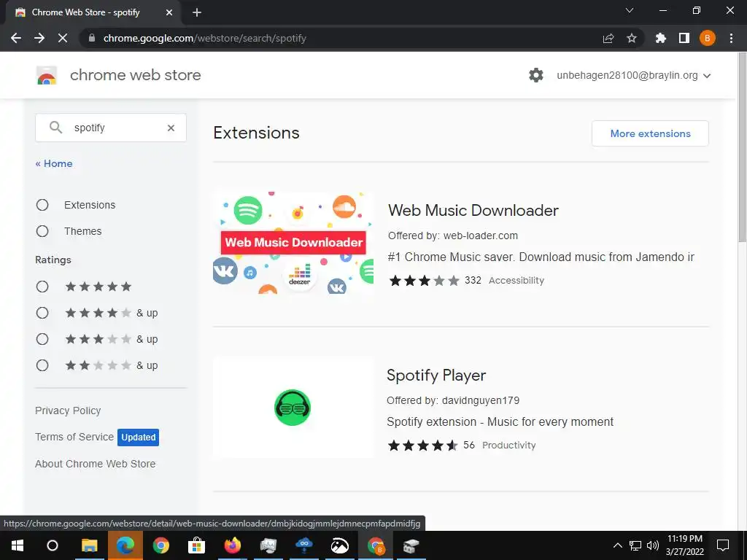Select the Extensions filter radio button

(42, 205)
